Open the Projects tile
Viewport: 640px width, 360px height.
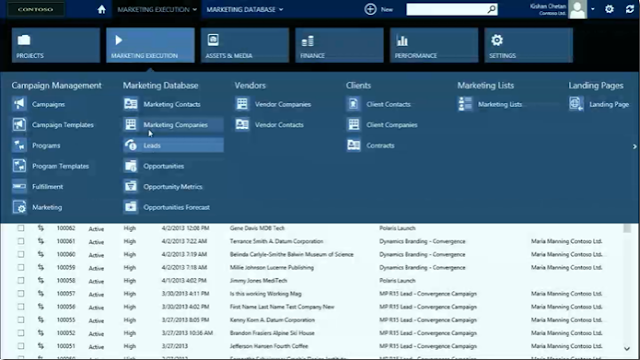[x=56, y=45]
